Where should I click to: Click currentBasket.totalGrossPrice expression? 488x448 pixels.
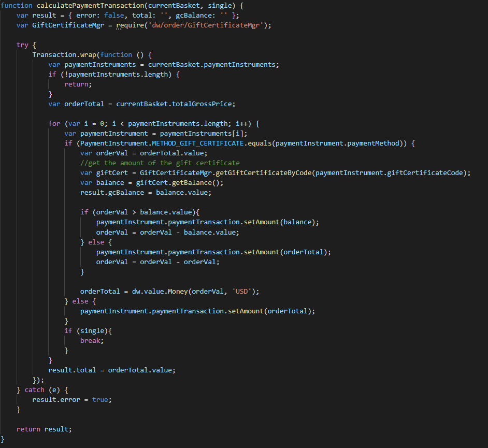click(x=174, y=104)
